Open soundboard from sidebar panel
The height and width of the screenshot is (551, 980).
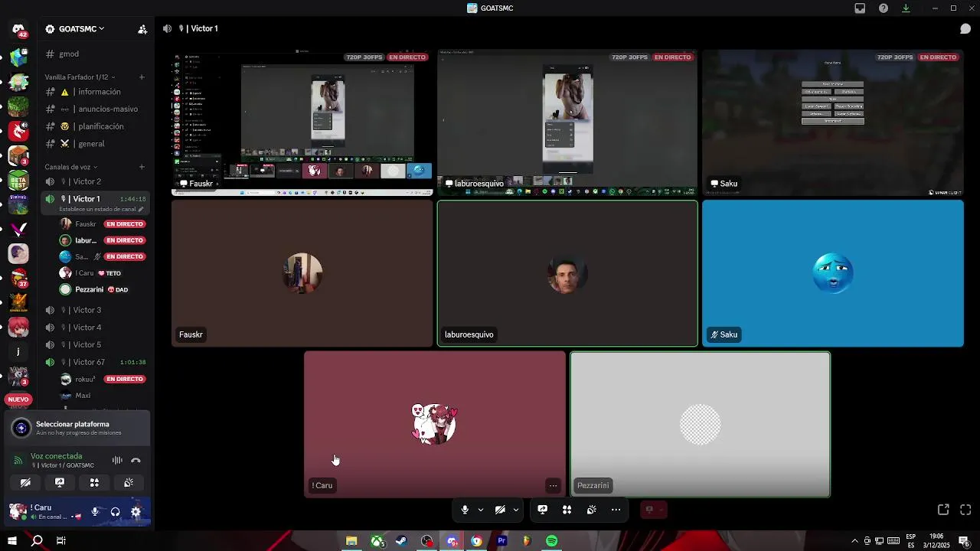[x=129, y=483]
